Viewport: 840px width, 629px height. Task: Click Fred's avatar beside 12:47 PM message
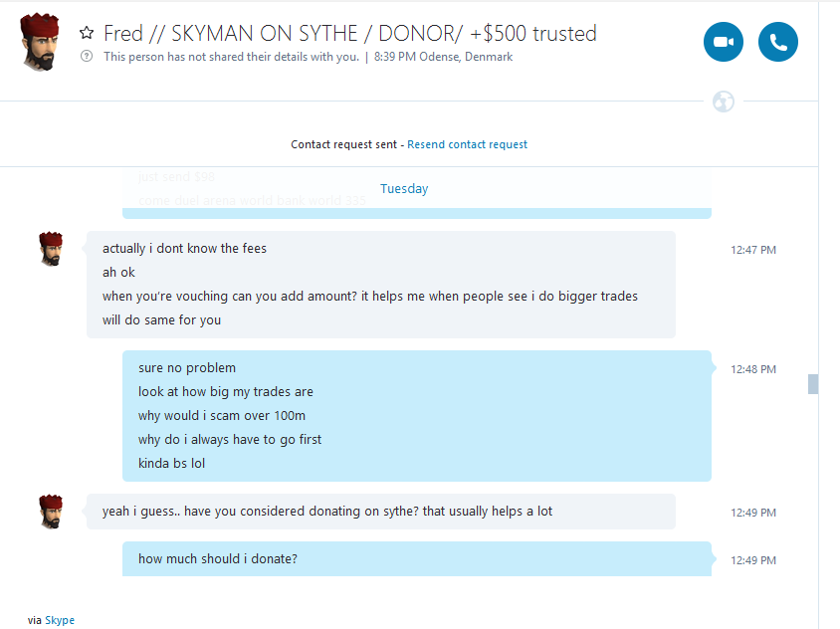pos(51,249)
